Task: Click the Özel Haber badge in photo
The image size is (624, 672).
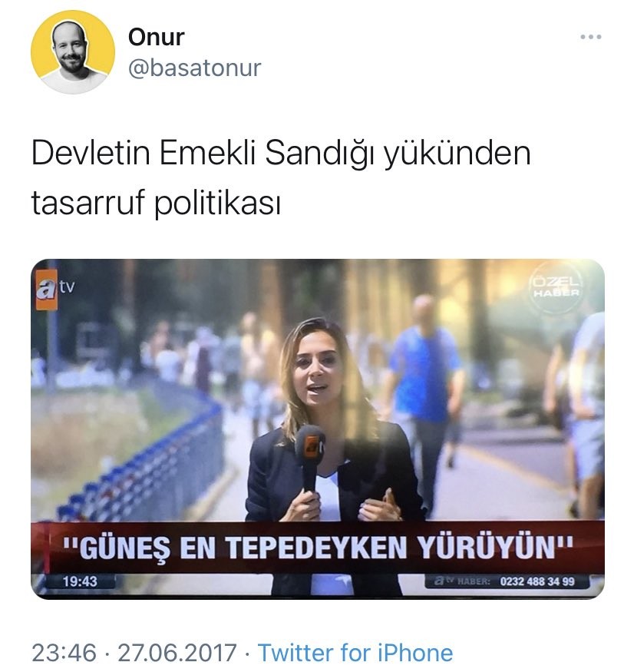Action: 556,286
